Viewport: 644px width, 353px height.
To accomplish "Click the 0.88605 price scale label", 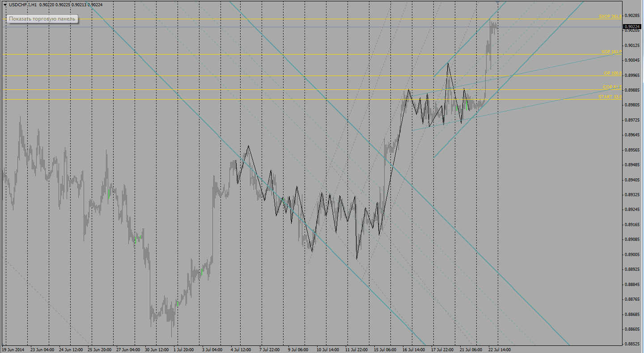I will coord(632,329).
